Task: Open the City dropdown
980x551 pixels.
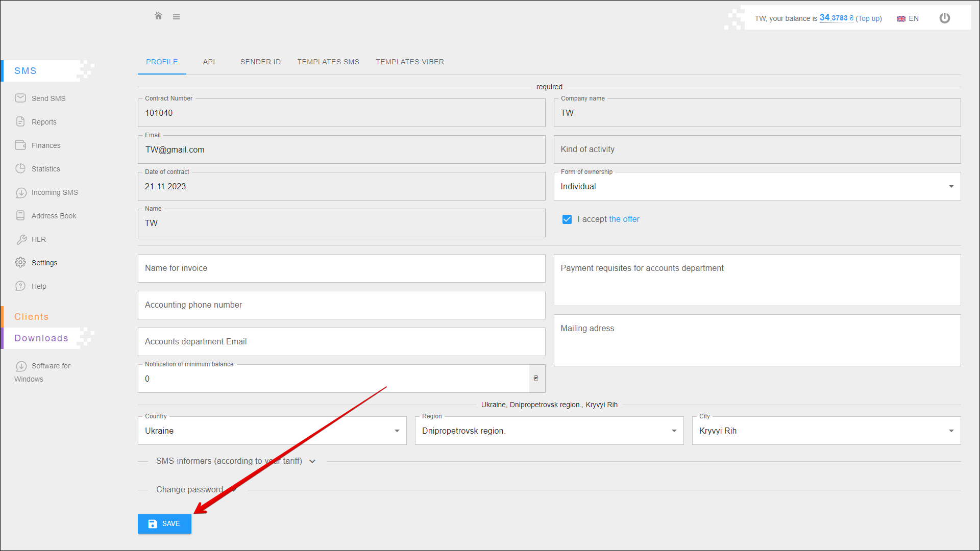Action: click(826, 431)
